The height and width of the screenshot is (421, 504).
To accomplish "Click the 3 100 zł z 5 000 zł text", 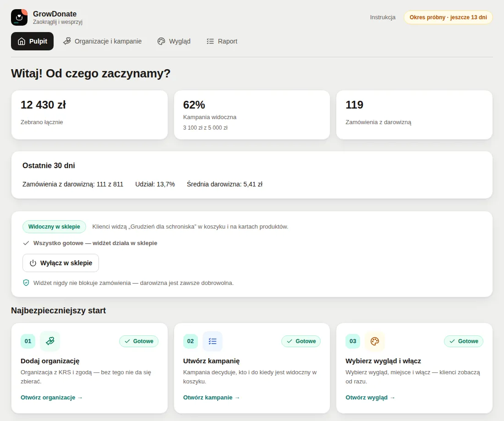I will click(x=205, y=128).
